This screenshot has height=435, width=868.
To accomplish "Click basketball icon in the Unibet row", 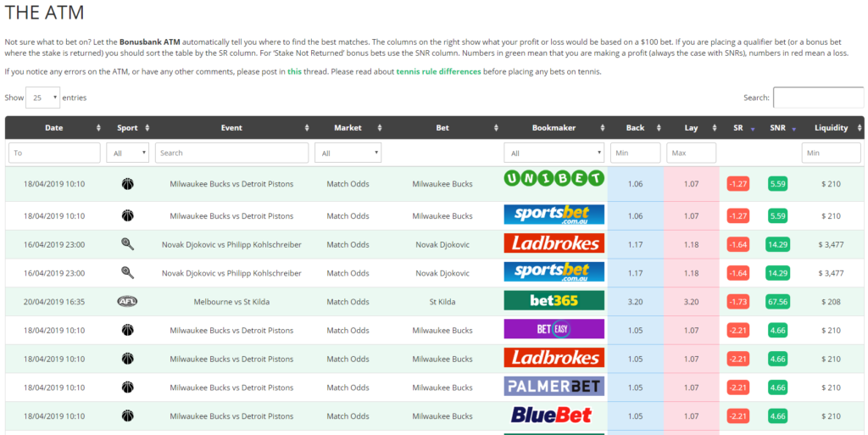I will click(127, 184).
